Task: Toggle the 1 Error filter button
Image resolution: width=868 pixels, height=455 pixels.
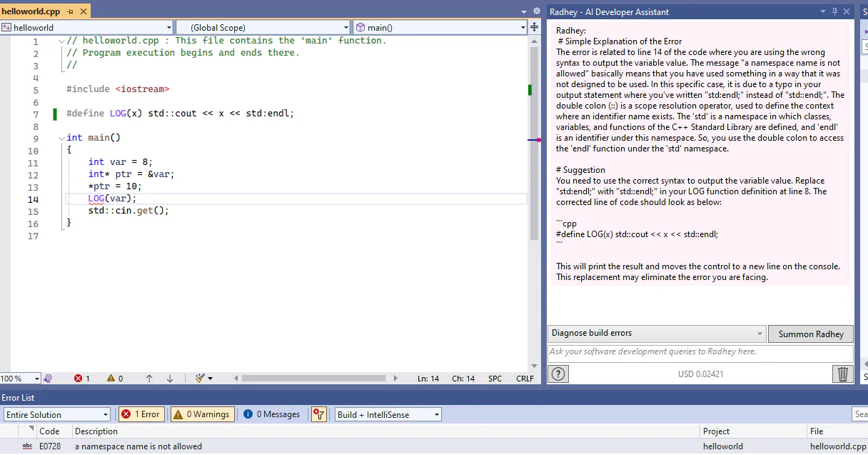Action: pyautogui.click(x=140, y=414)
